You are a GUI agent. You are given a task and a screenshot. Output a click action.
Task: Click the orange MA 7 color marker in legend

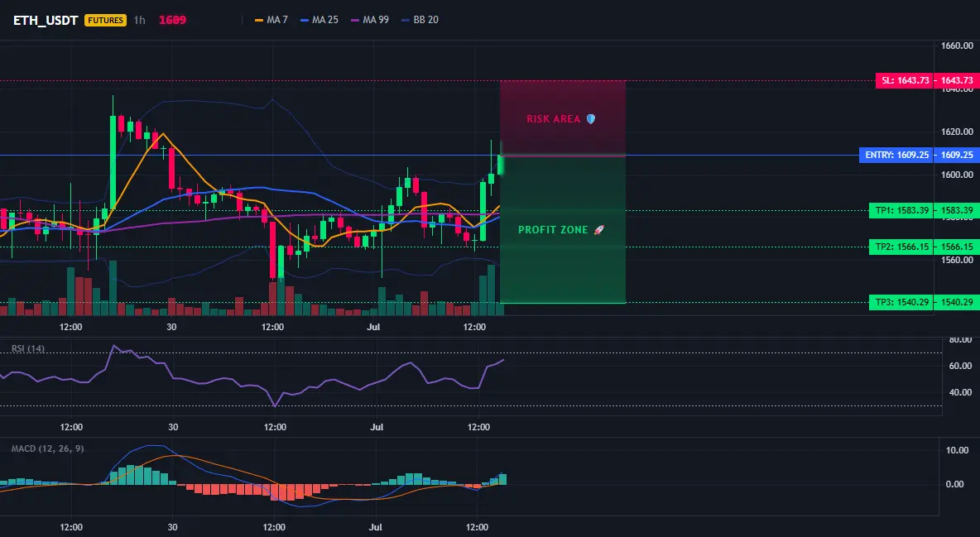(x=259, y=20)
